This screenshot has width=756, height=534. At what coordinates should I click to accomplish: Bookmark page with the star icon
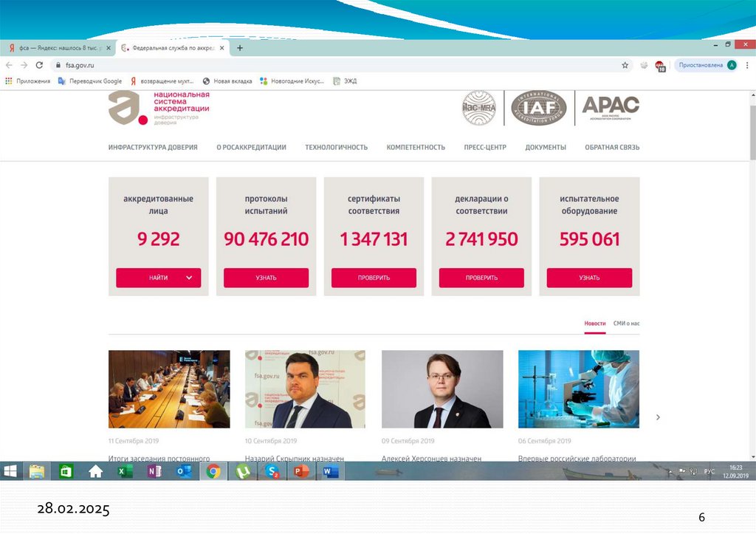tap(625, 65)
